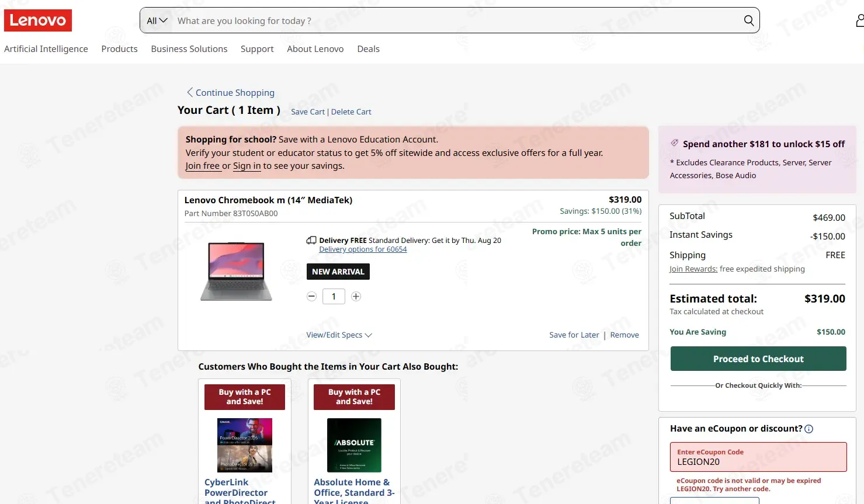864x504 pixels.
Task: Click Join Rewards link
Action: click(693, 269)
